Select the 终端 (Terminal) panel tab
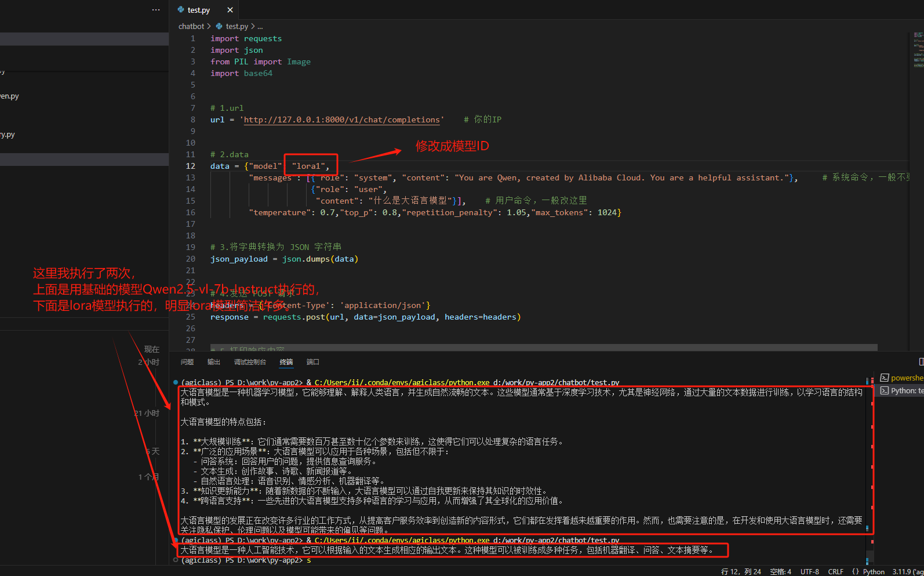The width and height of the screenshot is (924, 576). [286, 362]
